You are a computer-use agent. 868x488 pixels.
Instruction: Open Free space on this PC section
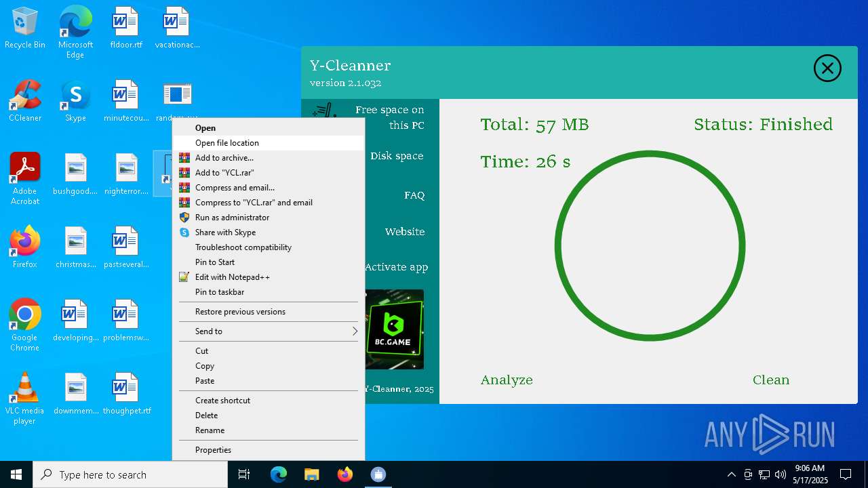click(390, 117)
